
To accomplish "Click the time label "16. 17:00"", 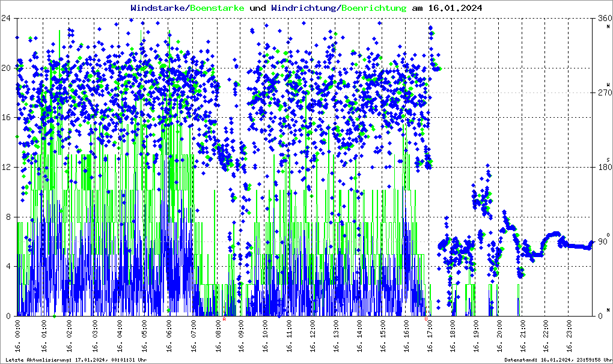I will 430,336.
